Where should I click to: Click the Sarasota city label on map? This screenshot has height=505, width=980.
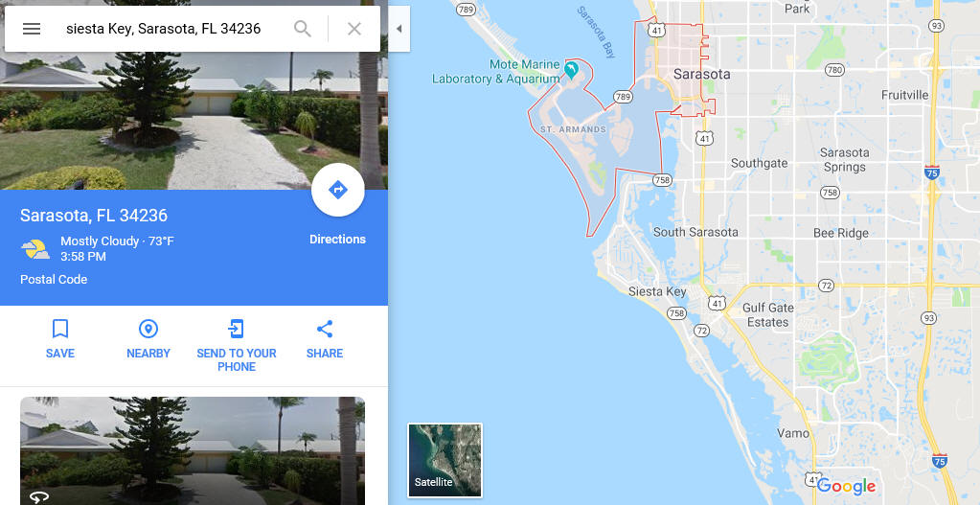702,75
